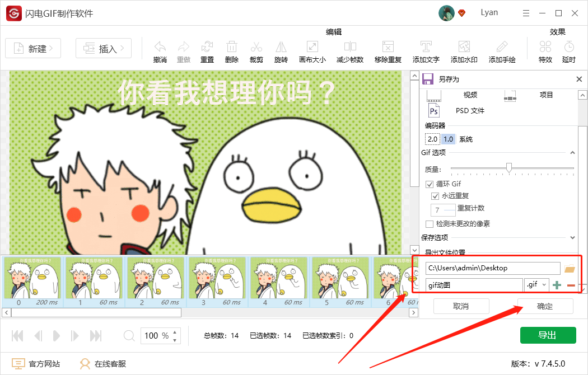
Task: Click the 取消 cancel button
Action: pos(461,306)
